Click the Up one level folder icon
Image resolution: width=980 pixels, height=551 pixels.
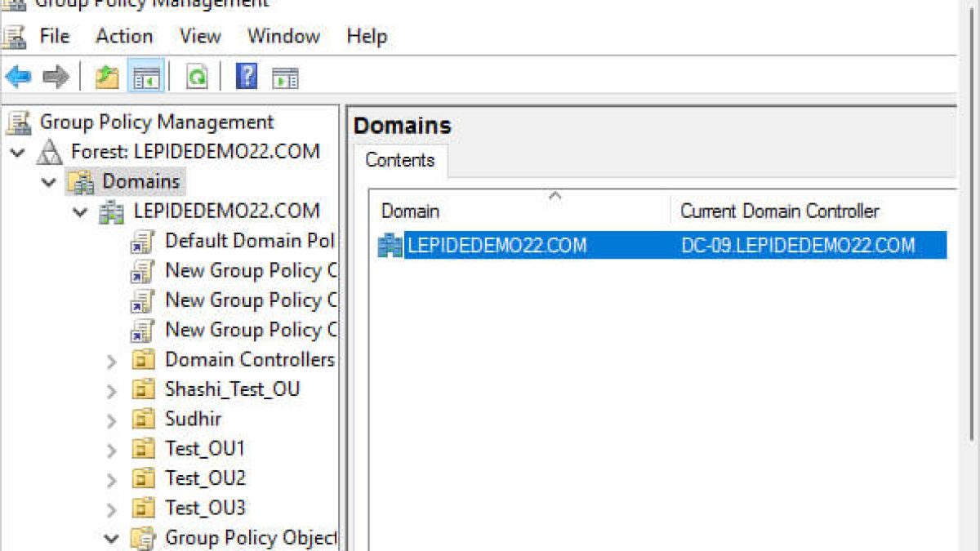[107, 78]
